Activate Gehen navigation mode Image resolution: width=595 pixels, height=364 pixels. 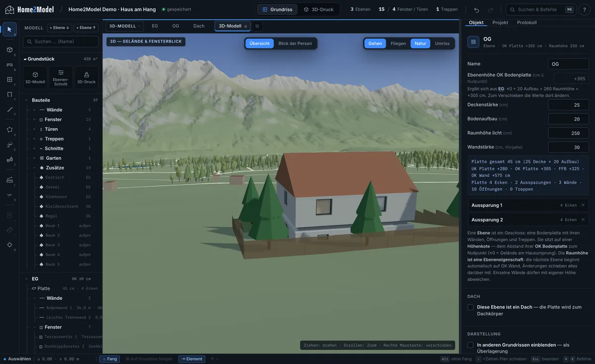click(375, 44)
